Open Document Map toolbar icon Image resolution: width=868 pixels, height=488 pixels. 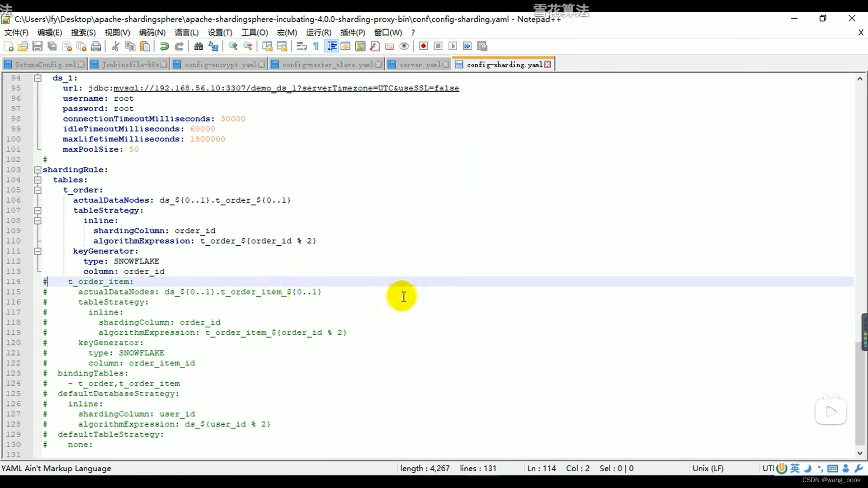click(x=360, y=46)
